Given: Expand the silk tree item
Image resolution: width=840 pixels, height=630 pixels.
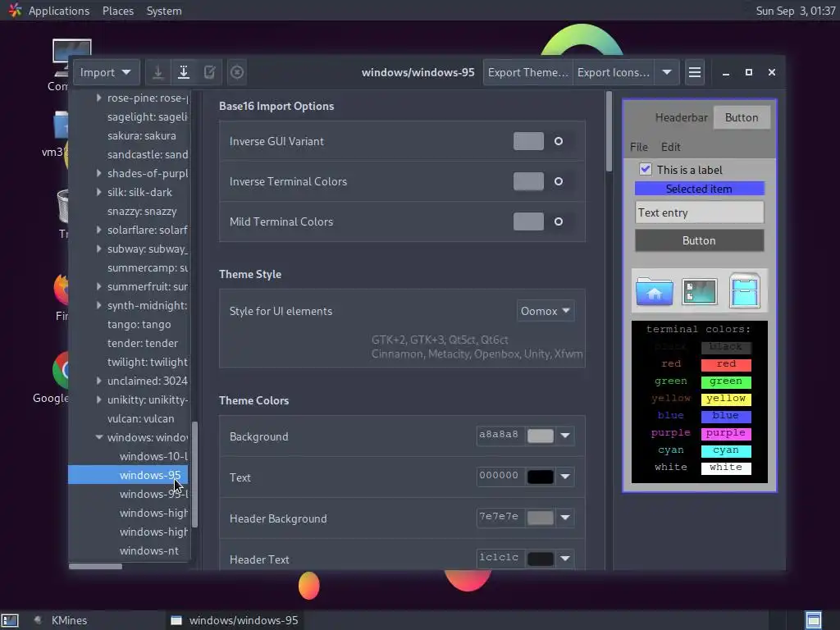Looking at the screenshot, I should tap(98, 192).
